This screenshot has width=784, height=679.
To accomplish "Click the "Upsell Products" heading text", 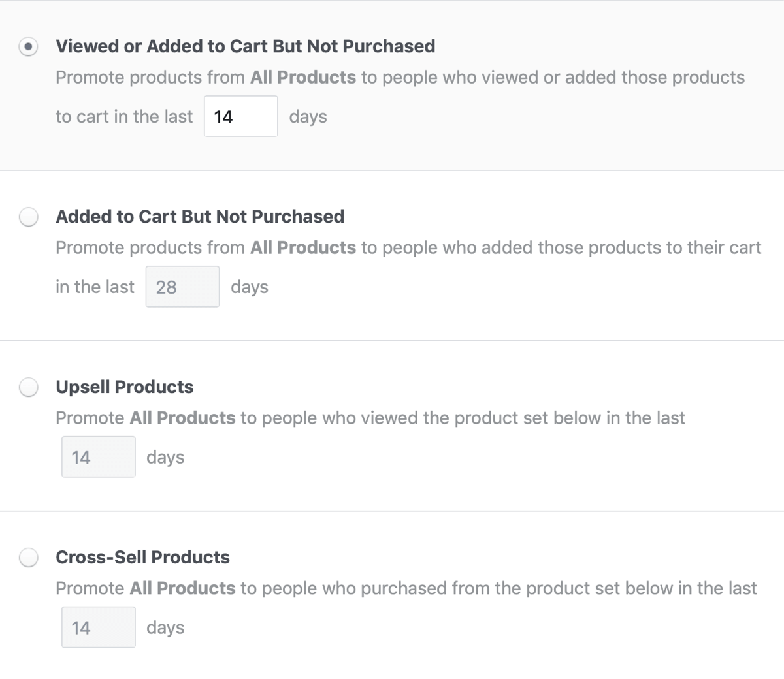I will [x=125, y=387].
